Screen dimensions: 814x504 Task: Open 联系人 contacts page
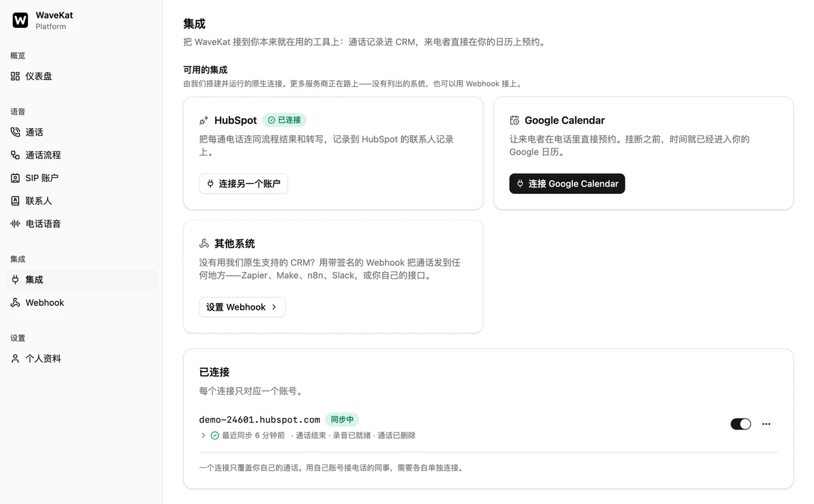pos(81,201)
